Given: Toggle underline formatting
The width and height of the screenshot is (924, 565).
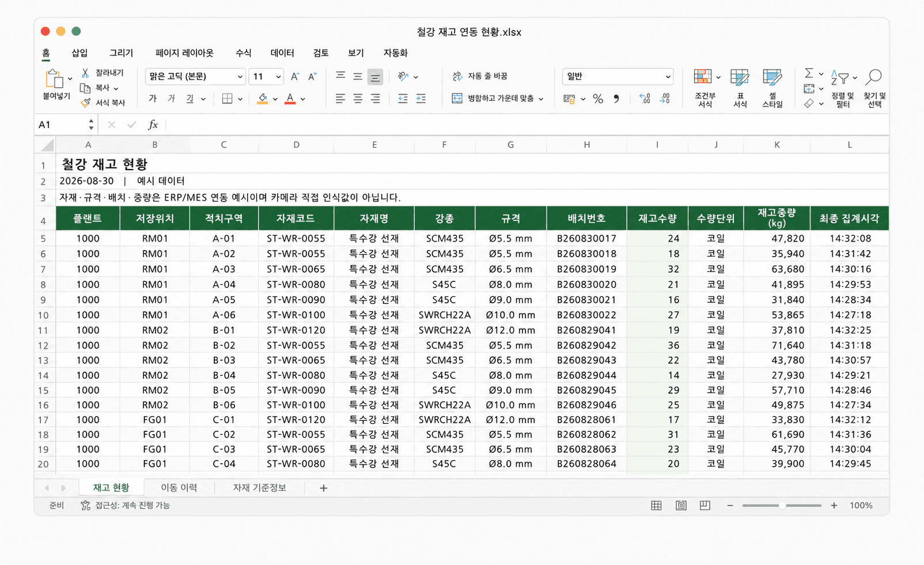Looking at the screenshot, I should [190, 99].
